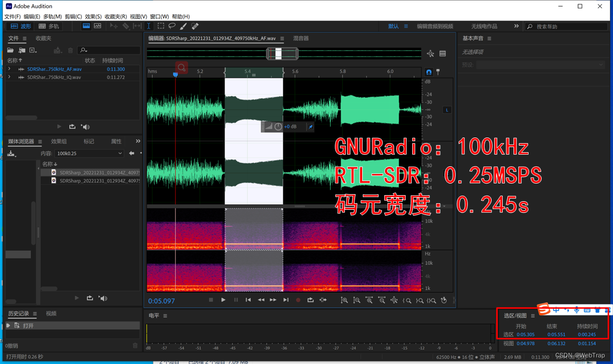This screenshot has height=364, width=613.
Task: Select the Lasso Selection tool
Action: point(172,26)
